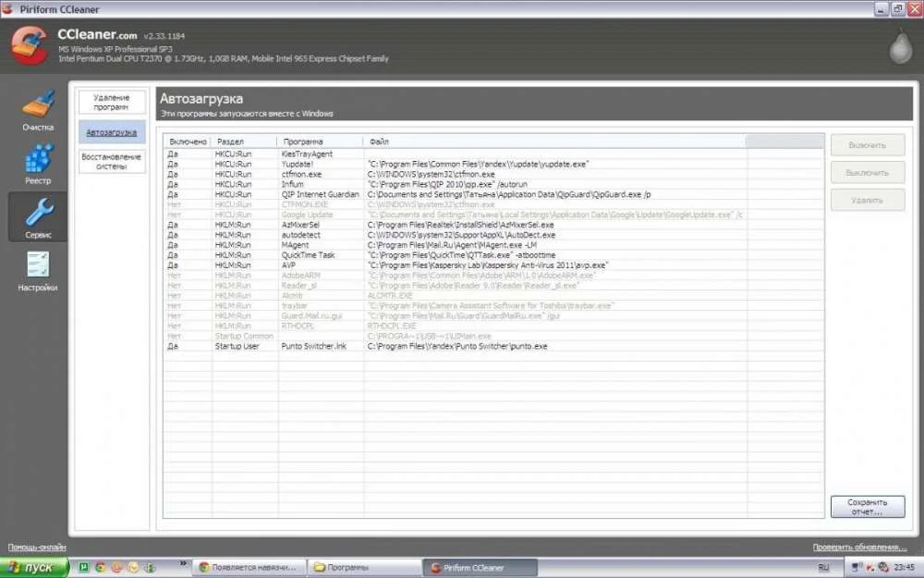924x578 pixels.
Task: Expand the quick launch overflow chevron
Action: pos(183,564)
